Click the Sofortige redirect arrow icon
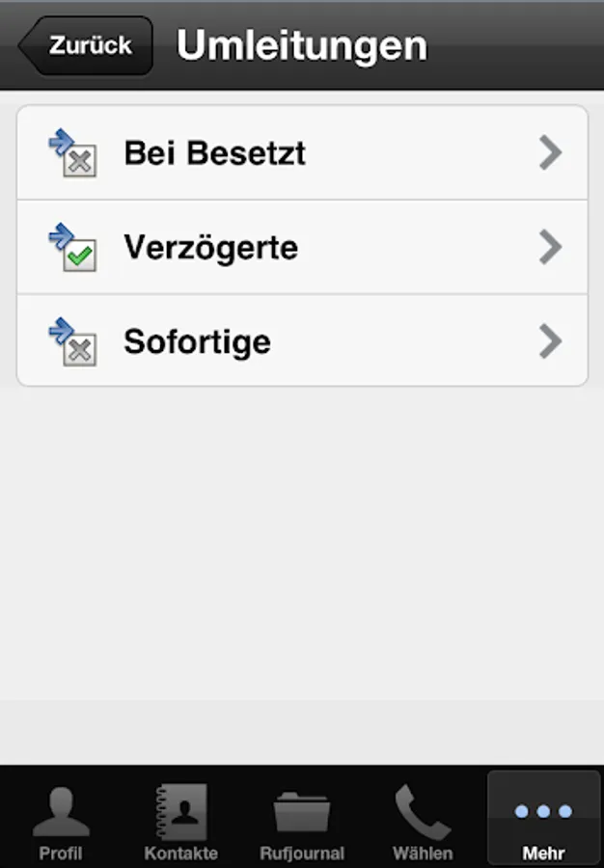 click(61, 330)
